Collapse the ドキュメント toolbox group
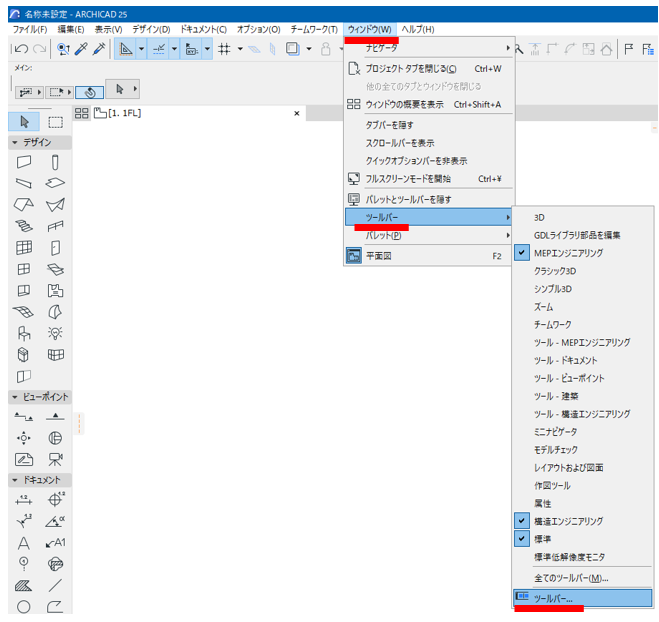Screen dimensions: 659x622 [15, 480]
